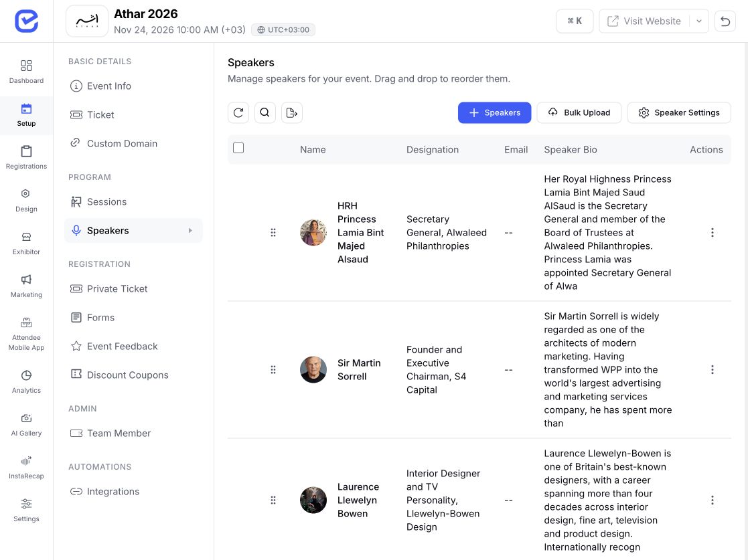Image resolution: width=748 pixels, height=560 pixels.
Task: Open the Visit Website dropdown arrow
Action: tap(699, 21)
